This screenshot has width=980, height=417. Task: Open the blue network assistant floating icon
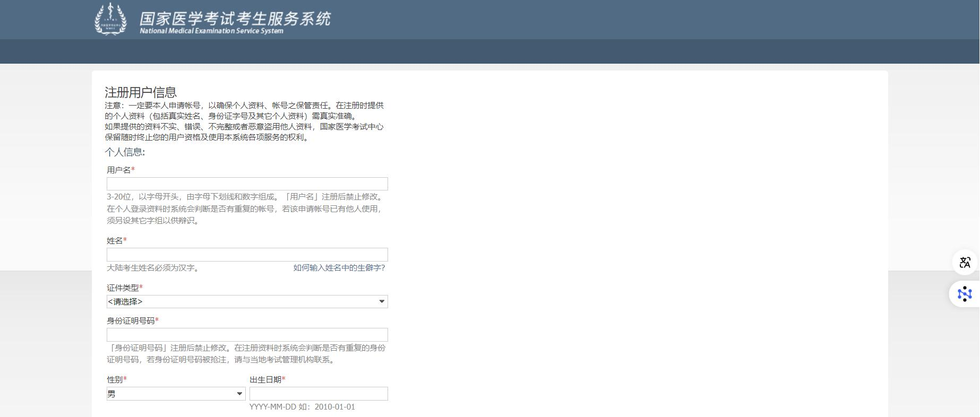coord(965,293)
